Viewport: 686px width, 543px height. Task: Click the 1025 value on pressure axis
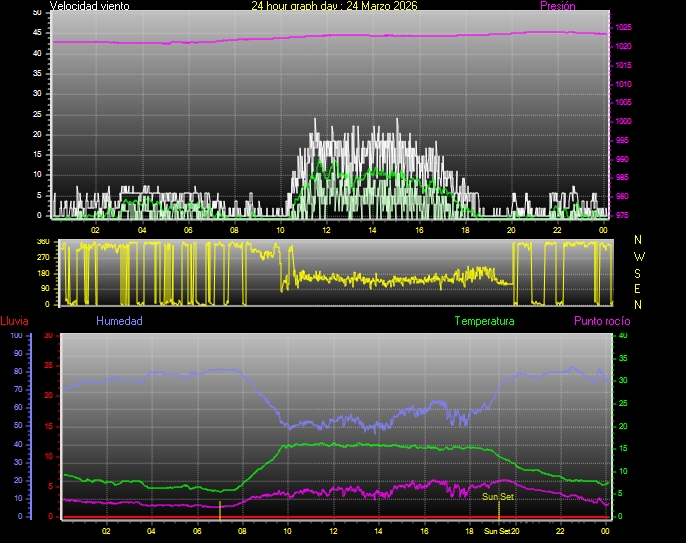point(623,27)
